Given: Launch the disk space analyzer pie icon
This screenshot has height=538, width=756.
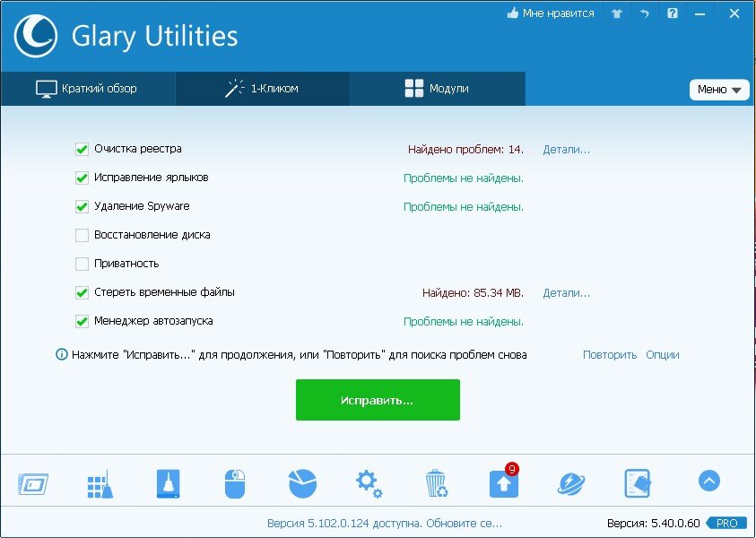Looking at the screenshot, I should pyautogui.click(x=302, y=483).
